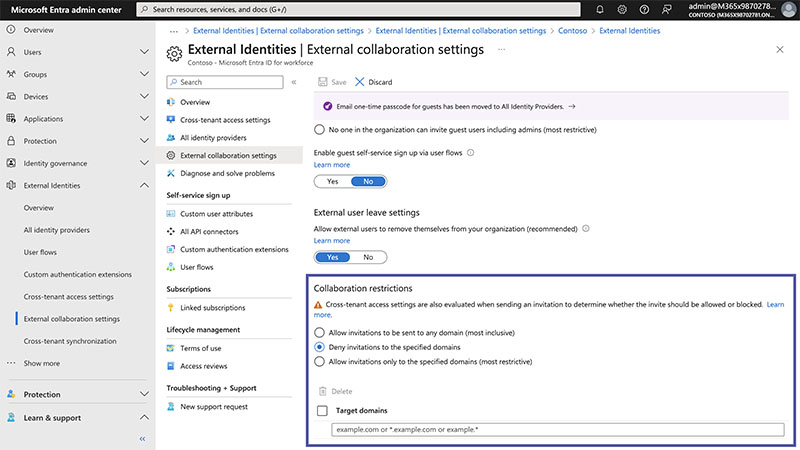The width and height of the screenshot is (800, 450).
Task: Click the Cross-tenant access settings icon
Action: [x=171, y=120]
